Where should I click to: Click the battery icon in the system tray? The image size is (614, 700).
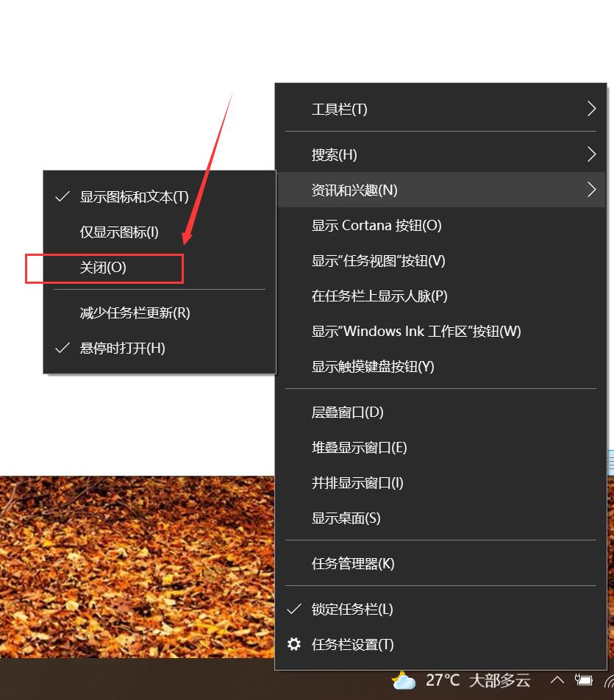coord(585,680)
